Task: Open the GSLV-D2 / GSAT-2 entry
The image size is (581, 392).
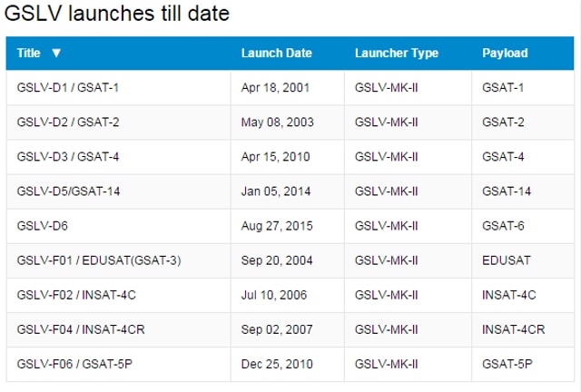Action: (x=68, y=122)
